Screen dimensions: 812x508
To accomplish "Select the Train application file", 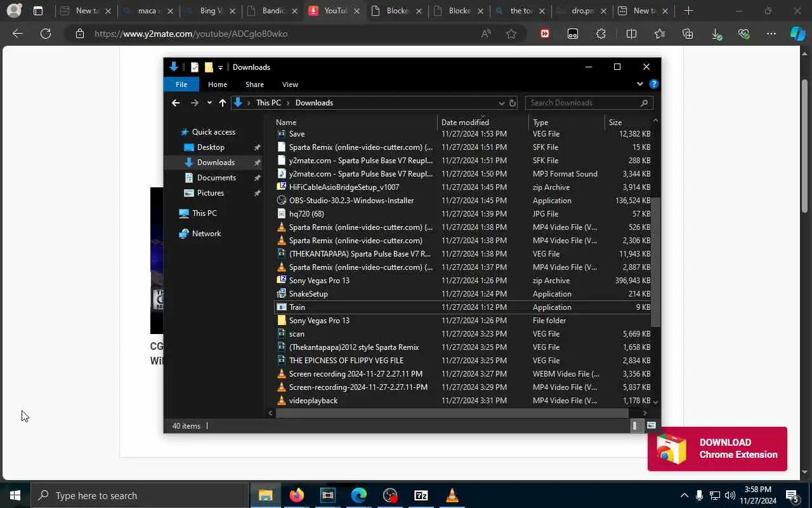I will pyautogui.click(x=463, y=307).
